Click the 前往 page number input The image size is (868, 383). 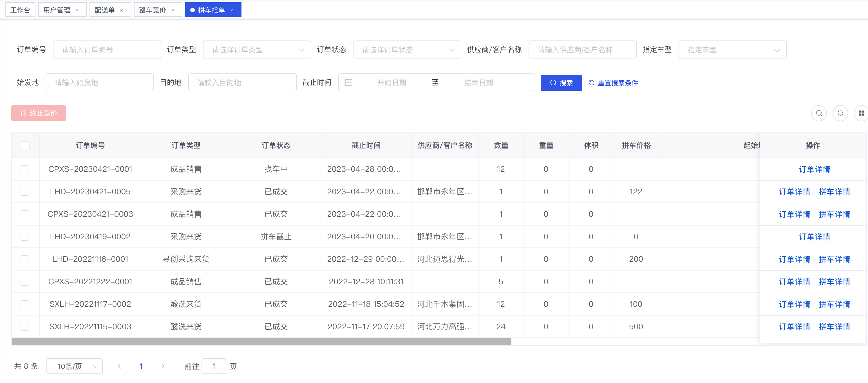214,366
